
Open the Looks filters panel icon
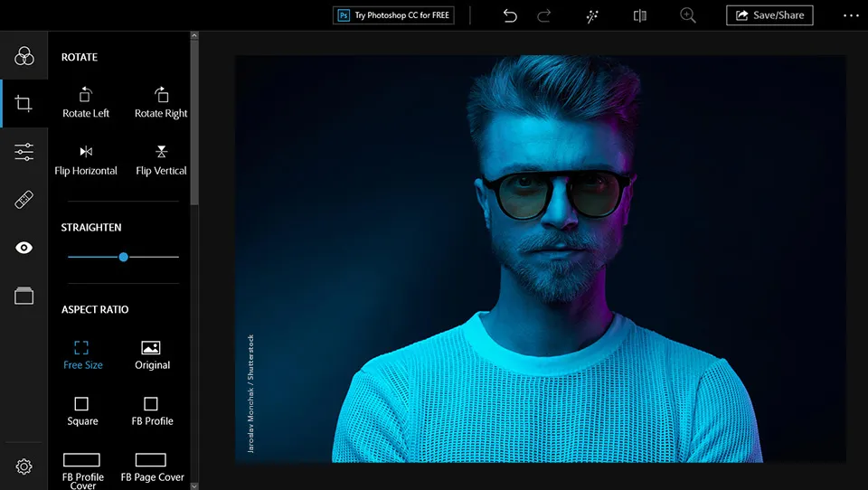point(24,57)
